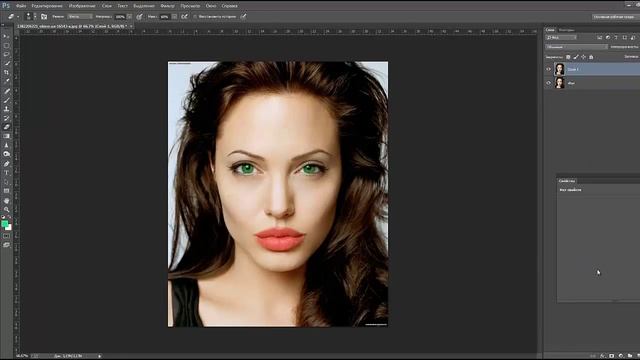Open the eraser Mode dropdown
Viewport: 640px width, 360px height.
click(80, 17)
